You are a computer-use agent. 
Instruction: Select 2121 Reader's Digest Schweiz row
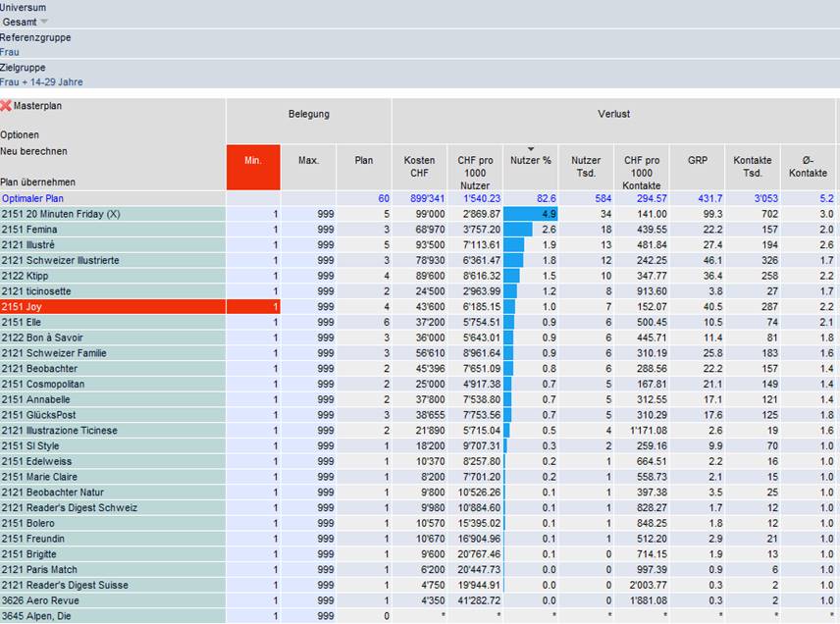[113, 508]
